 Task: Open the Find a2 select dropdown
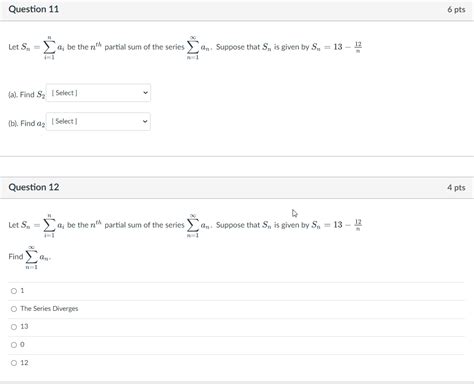(x=98, y=122)
